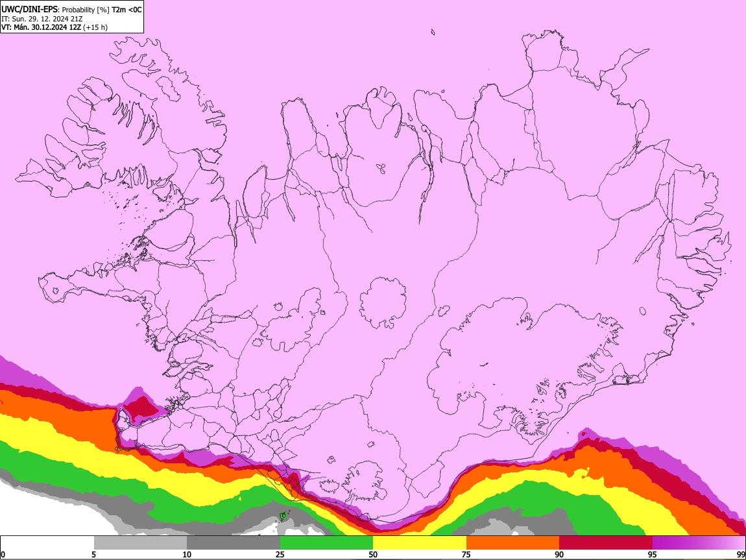Click the legend value "5"

(94, 555)
